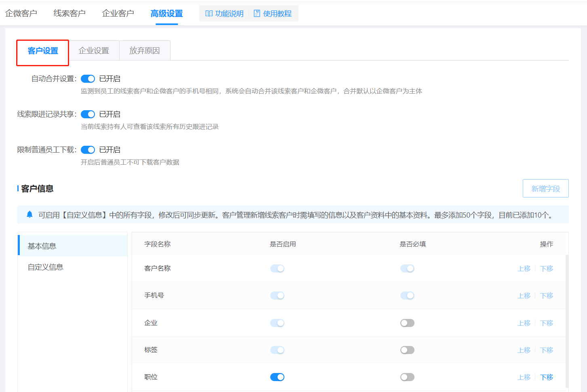Image resolution: width=587 pixels, height=392 pixels.
Task: Click the 新增字段 button
Action: [x=545, y=189]
